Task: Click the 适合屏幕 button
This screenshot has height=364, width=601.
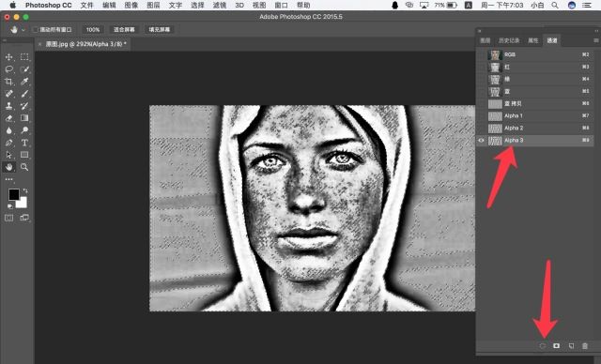Action: pyautogui.click(x=124, y=29)
